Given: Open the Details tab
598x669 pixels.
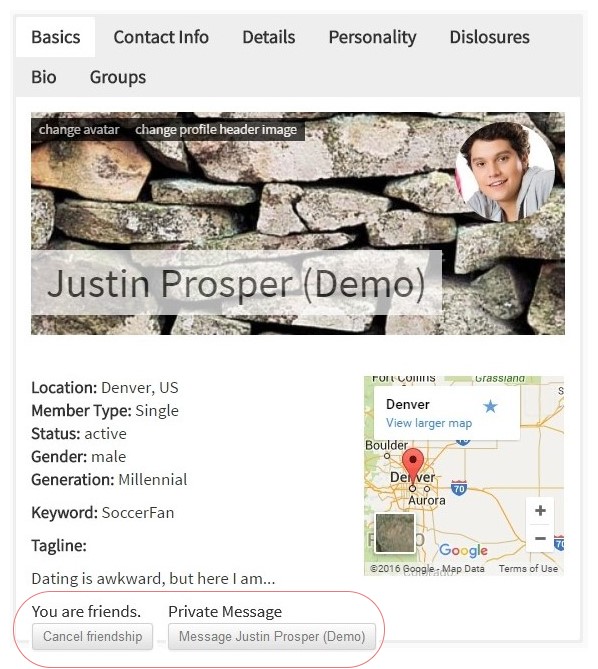Looking at the screenshot, I should click(269, 37).
